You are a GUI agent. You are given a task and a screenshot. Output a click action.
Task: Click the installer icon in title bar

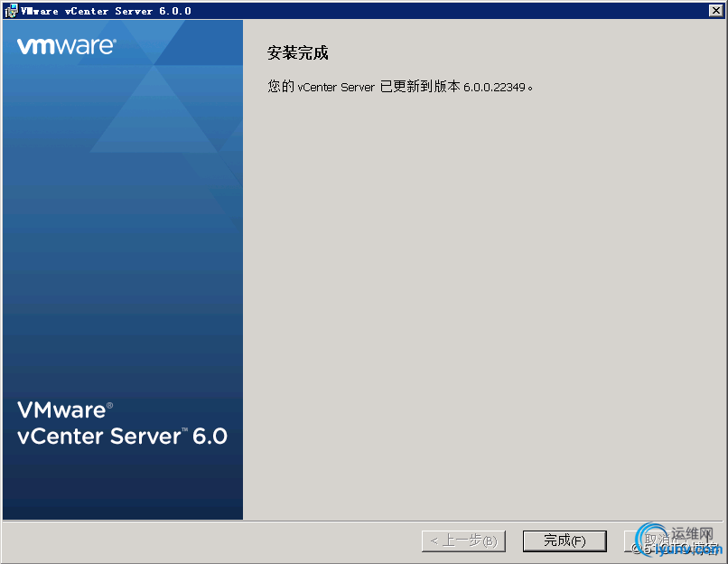pyautogui.click(x=11, y=10)
